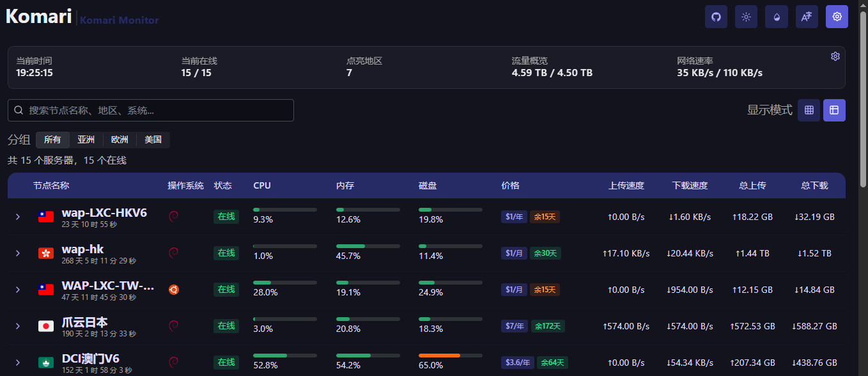The height and width of the screenshot is (376, 868).
Task: Click the Japan flag of 爪云日本
Action: tap(46, 326)
